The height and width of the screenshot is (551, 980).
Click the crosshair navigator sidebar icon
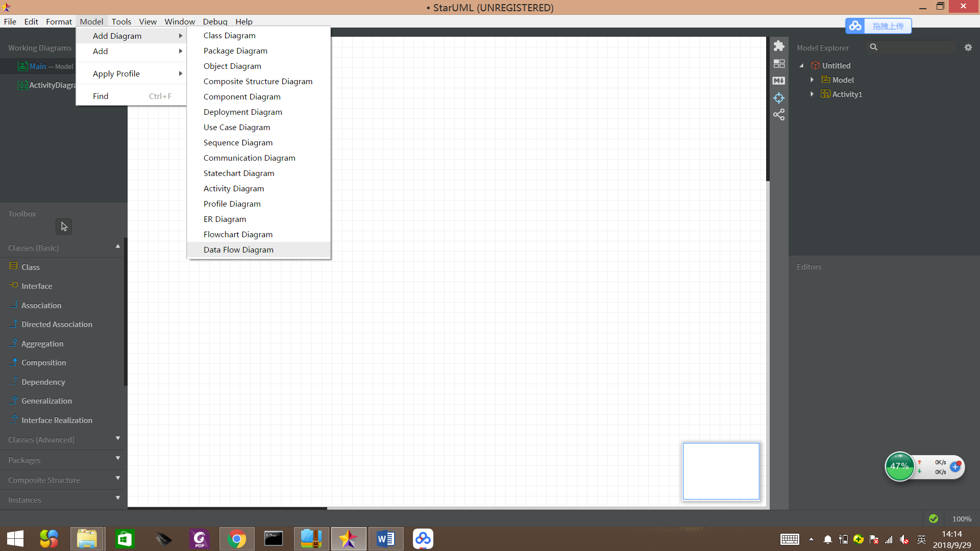coord(778,97)
